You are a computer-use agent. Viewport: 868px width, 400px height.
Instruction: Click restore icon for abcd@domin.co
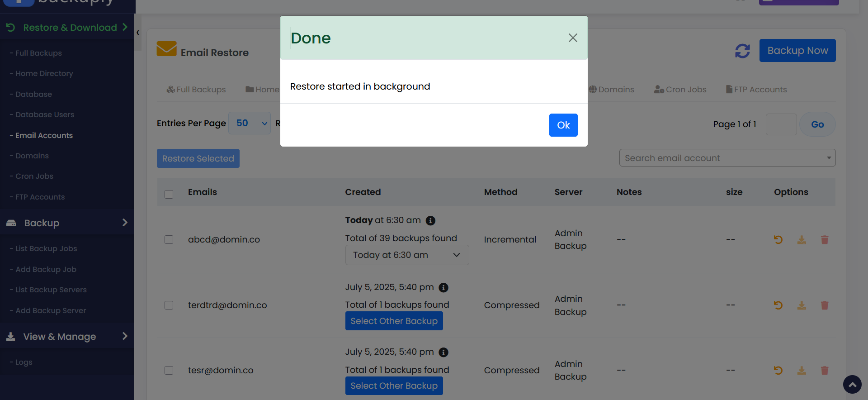[x=778, y=240]
